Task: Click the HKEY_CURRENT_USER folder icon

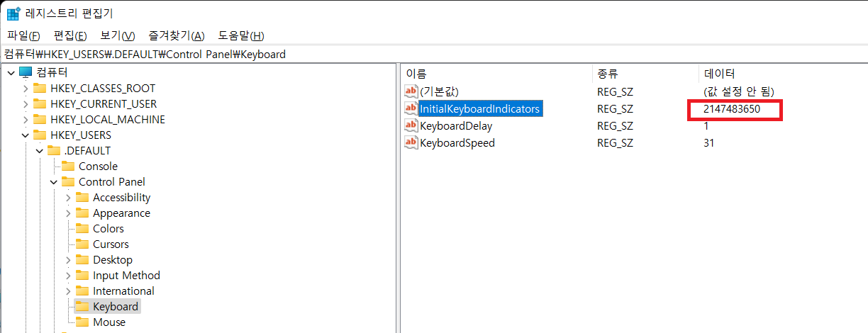Action: click(40, 103)
